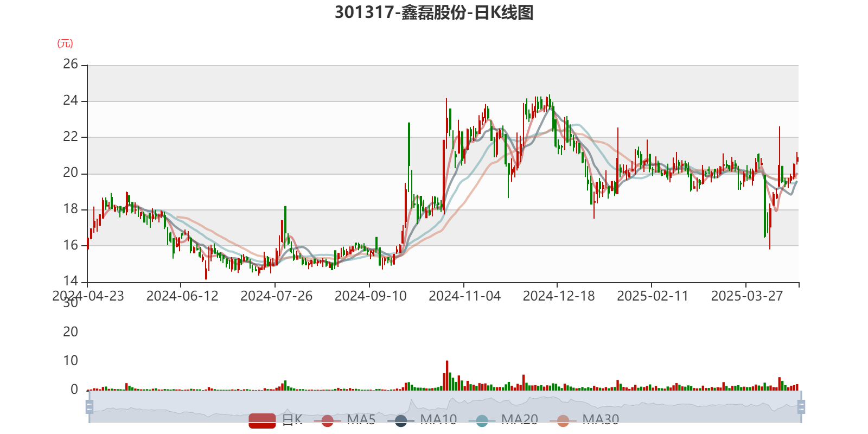868x434 pixels.
Task: Toggle MA20 legend entry
Action: (x=503, y=420)
